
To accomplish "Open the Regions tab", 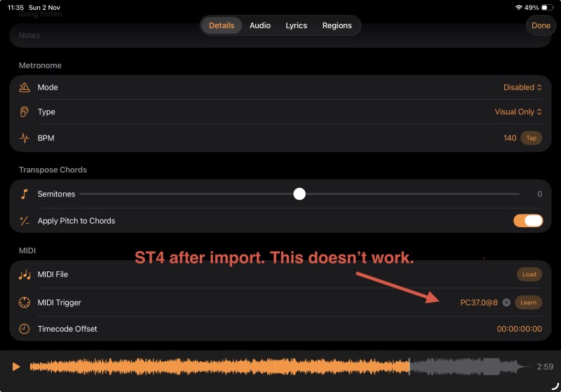I will click(x=337, y=25).
